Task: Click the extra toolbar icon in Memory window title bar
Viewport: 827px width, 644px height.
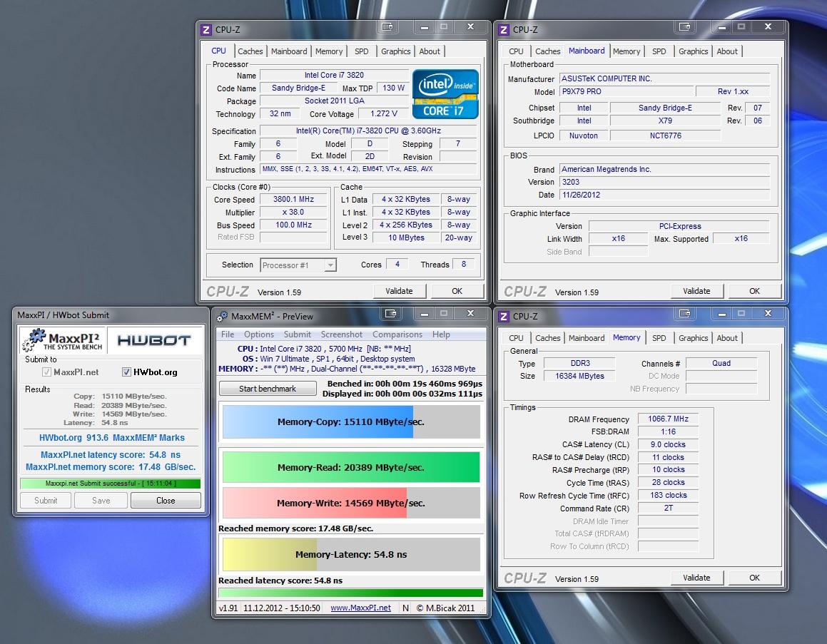Action: pos(684,314)
